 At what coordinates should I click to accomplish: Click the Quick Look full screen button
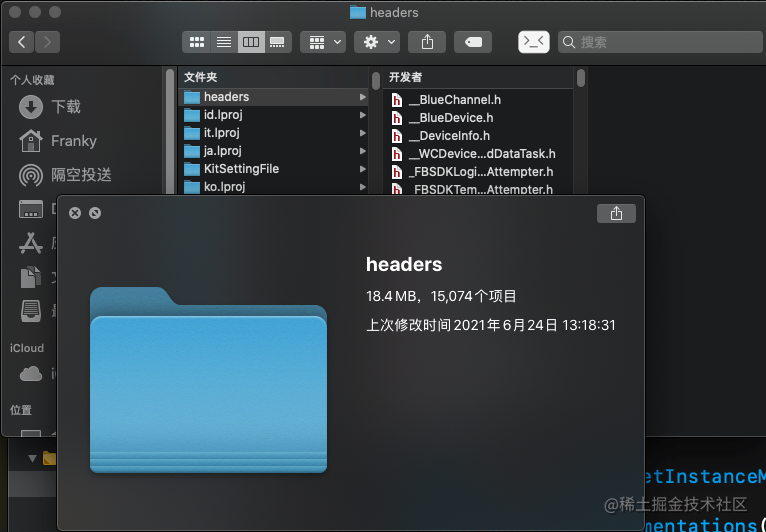tap(95, 213)
